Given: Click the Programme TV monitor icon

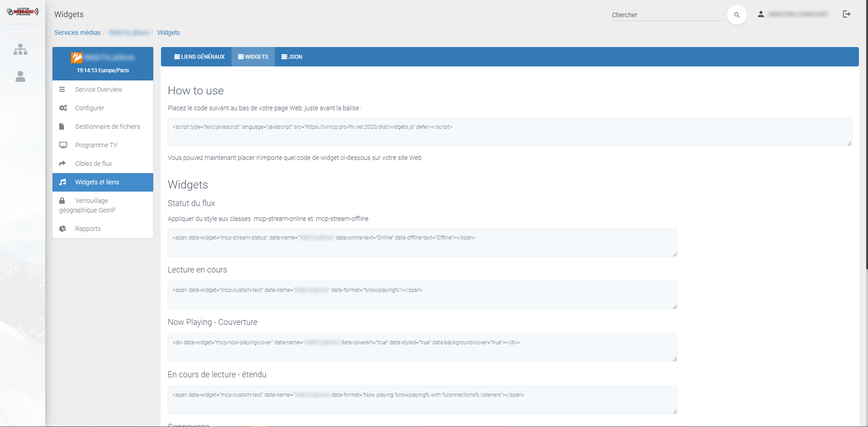Looking at the screenshot, I should (63, 145).
